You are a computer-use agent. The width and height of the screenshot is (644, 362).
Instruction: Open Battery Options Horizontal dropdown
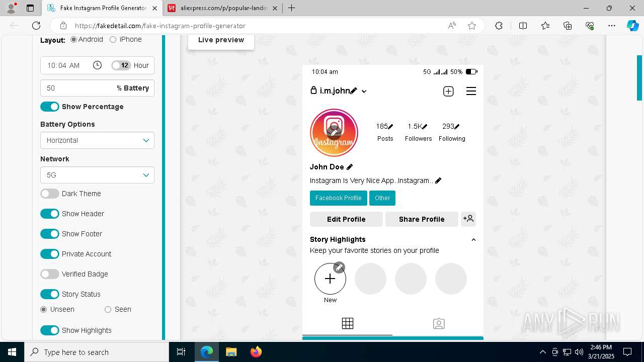click(97, 140)
